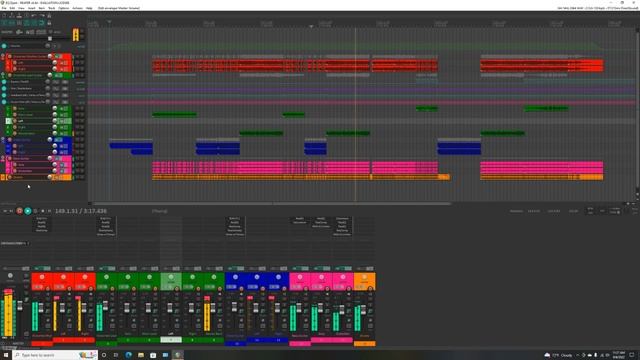Click the Windows taskbar search box
Screen dimensions: 640x360
click(x=55, y=355)
